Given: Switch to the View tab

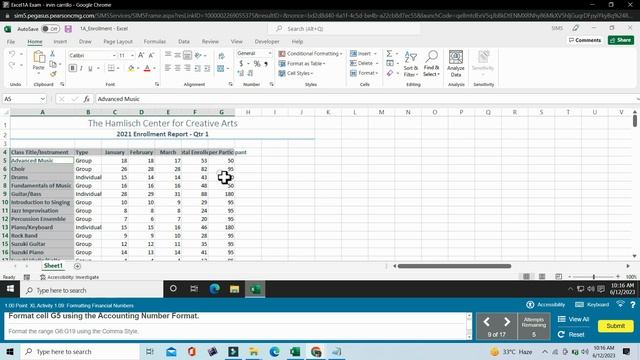Looking at the screenshot, I should (x=236, y=42).
